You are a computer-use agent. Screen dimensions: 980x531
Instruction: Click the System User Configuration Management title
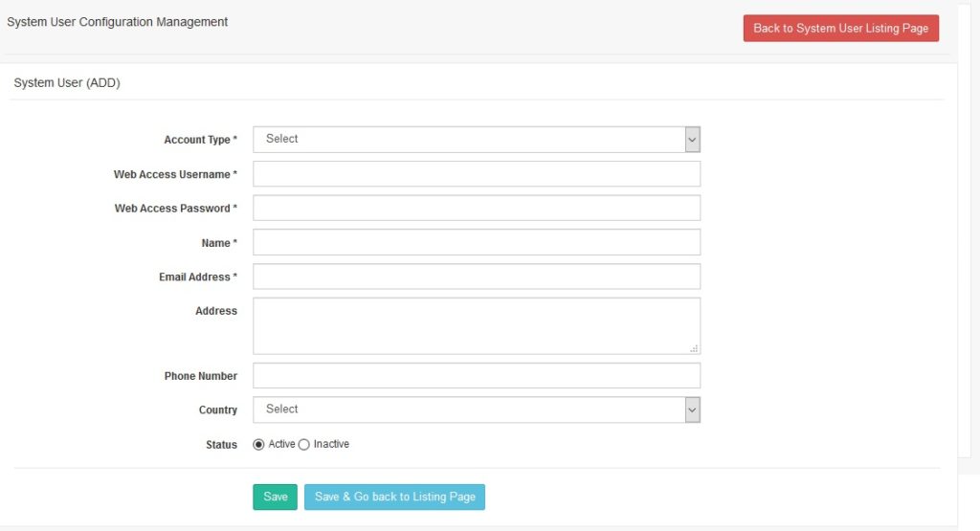coord(117,22)
